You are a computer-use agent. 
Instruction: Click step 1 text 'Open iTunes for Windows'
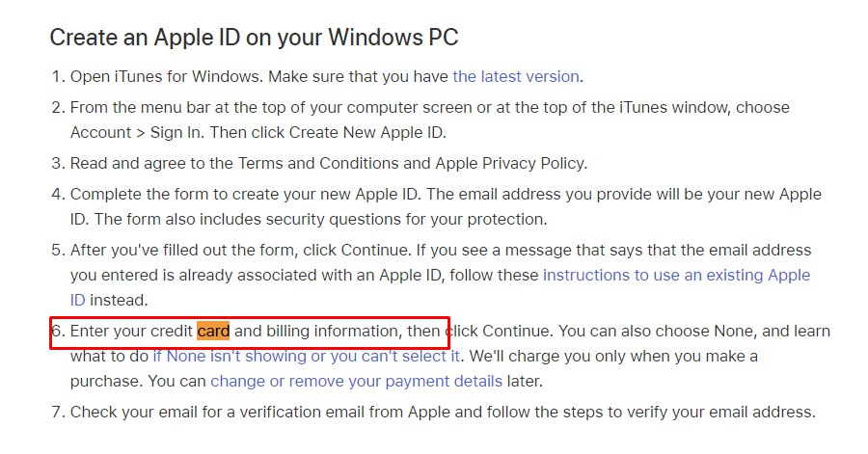click(166, 76)
